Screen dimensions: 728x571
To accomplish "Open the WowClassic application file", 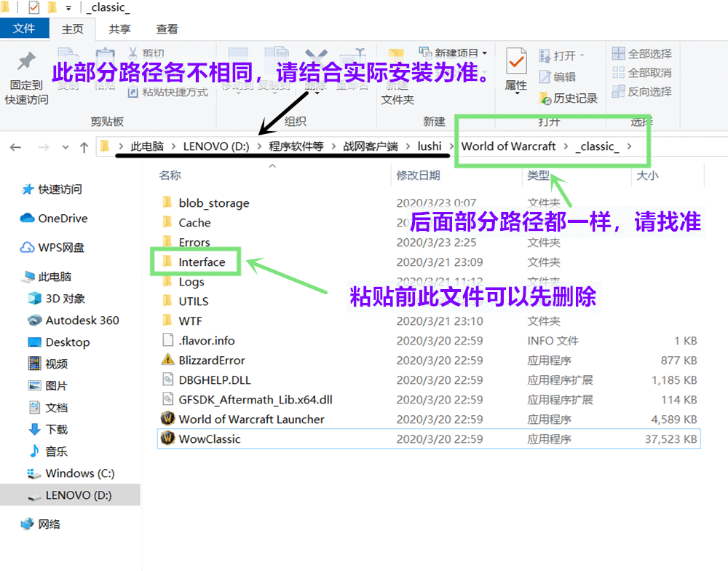I will point(209,438).
